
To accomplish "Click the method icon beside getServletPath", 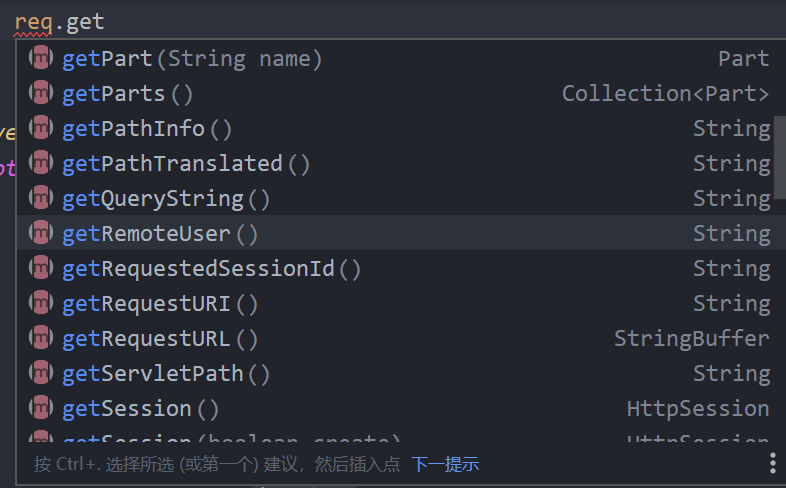I will (40, 374).
